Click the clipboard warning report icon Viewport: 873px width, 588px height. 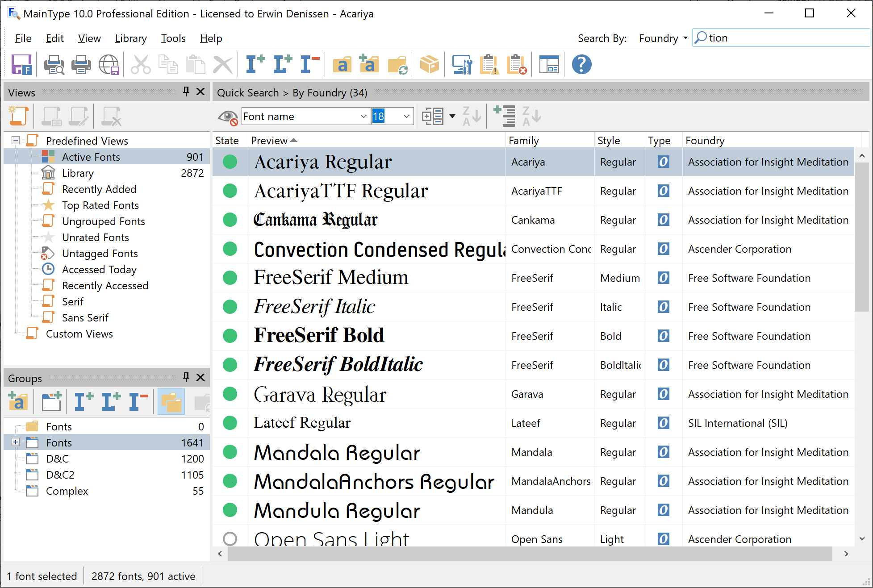[489, 65]
